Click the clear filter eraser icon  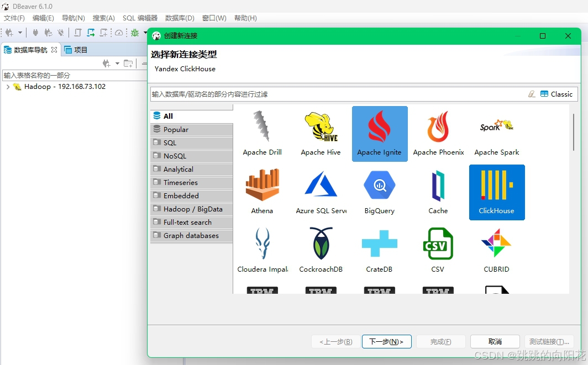(x=532, y=94)
